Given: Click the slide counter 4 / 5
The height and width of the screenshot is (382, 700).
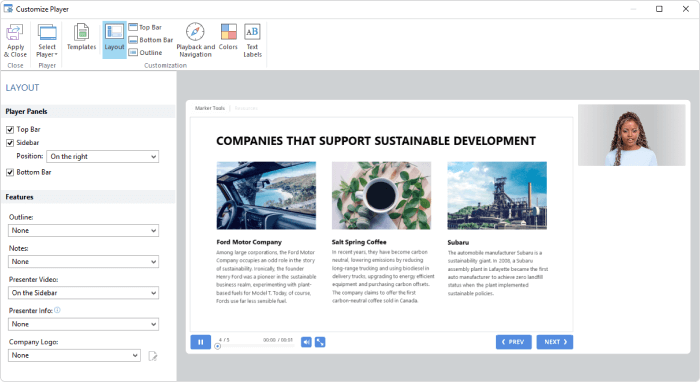Looking at the screenshot, I should point(224,340).
